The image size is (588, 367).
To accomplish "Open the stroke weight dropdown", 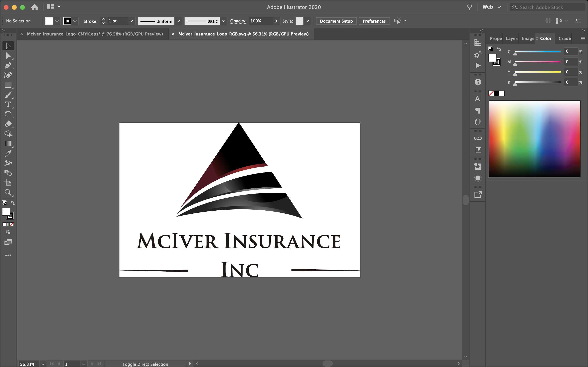I will (x=131, y=21).
